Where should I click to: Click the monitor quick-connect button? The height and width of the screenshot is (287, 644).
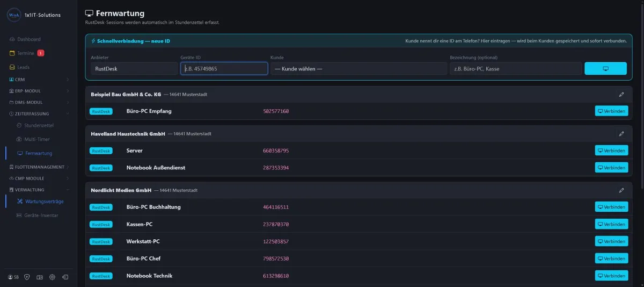pyautogui.click(x=605, y=69)
